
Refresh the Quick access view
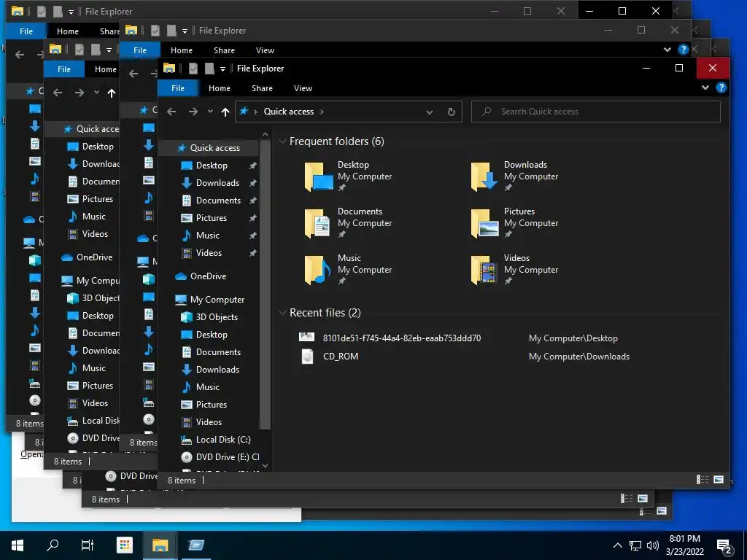pos(451,112)
